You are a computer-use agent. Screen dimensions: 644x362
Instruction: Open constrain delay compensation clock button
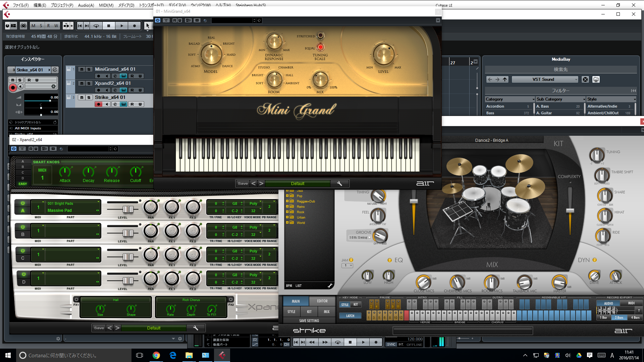23,25
